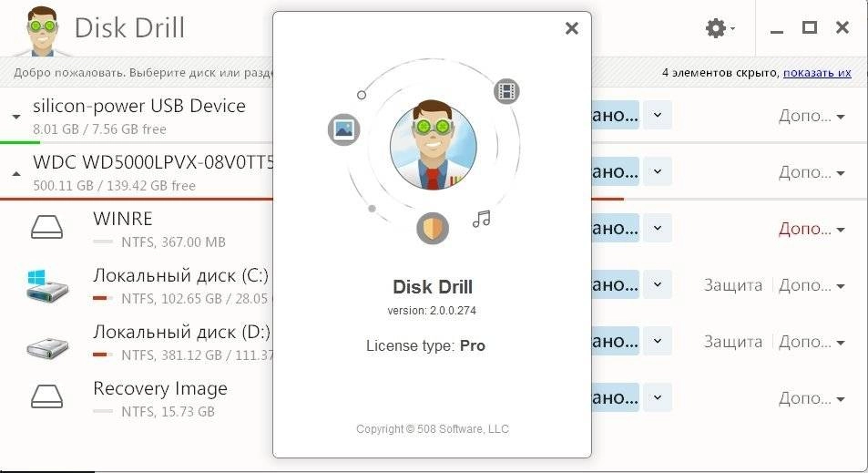The height and width of the screenshot is (473, 868).
Task: Open the Допо... menu for Recovery Image
Action: [x=812, y=398]
